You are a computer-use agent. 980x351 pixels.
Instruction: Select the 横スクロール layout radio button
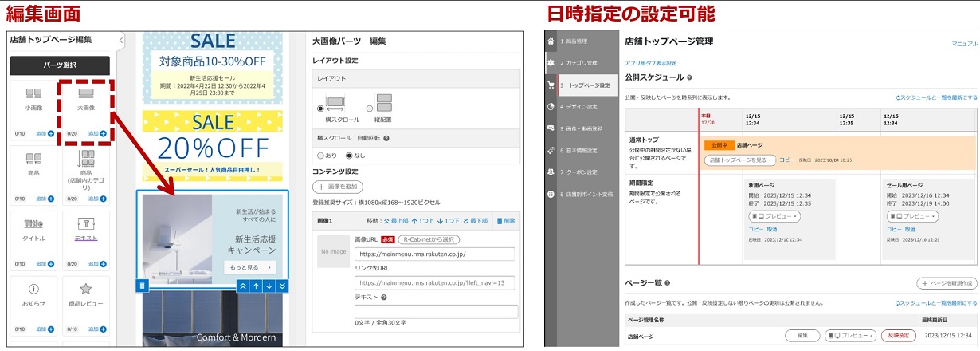point(321,108)
